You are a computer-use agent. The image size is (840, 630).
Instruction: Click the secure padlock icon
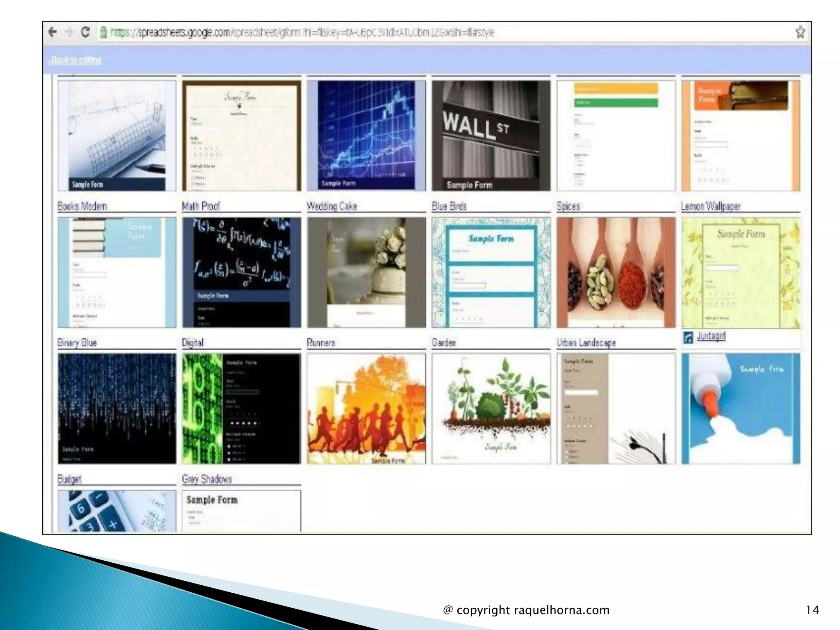pyautogui.click(x=104, y=32)
